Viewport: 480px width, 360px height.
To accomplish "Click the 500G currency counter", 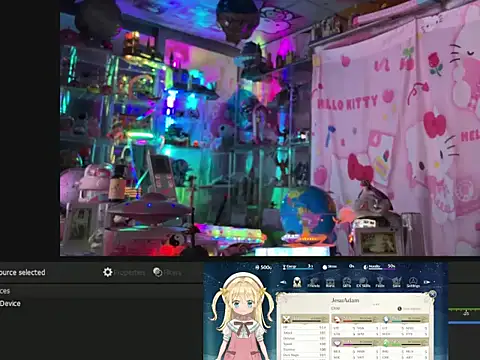I will pos(263,267).
